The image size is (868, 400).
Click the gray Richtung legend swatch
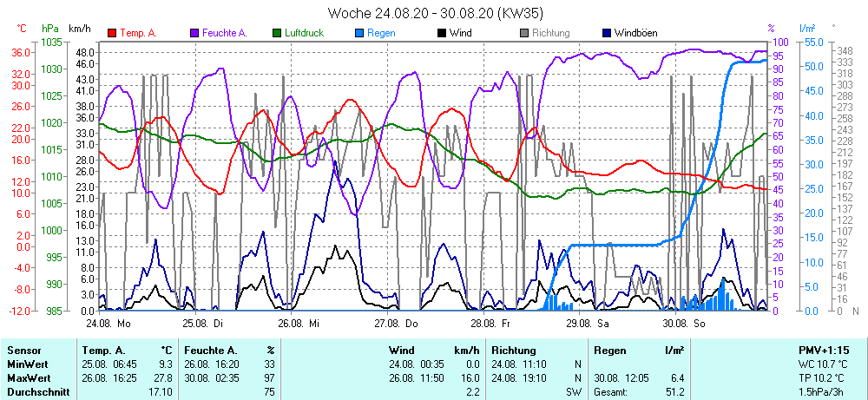[x=524, y=33]
